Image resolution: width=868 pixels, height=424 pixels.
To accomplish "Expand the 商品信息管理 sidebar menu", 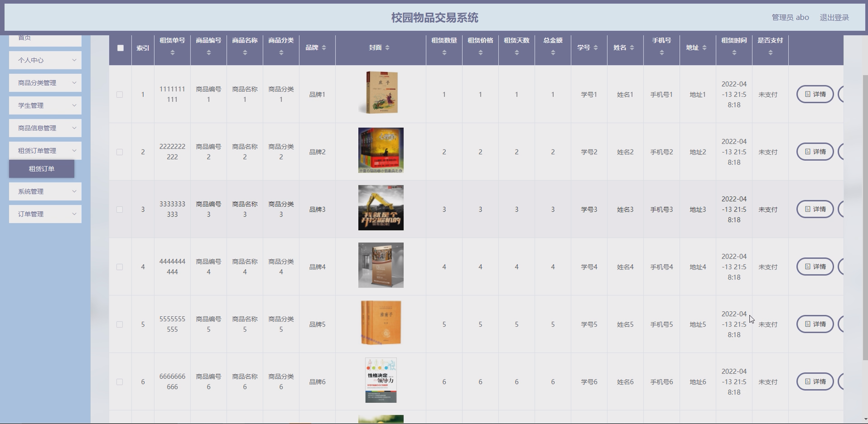I will point(45,128).
